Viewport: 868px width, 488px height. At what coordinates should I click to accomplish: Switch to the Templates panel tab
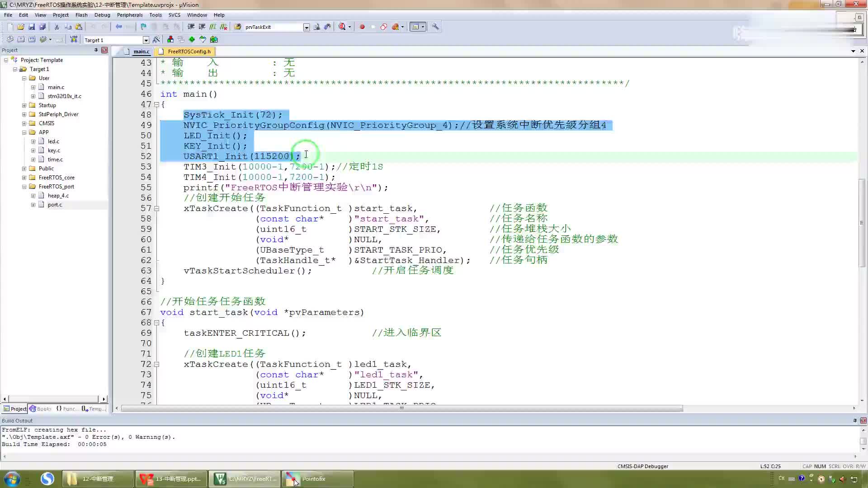94,409
